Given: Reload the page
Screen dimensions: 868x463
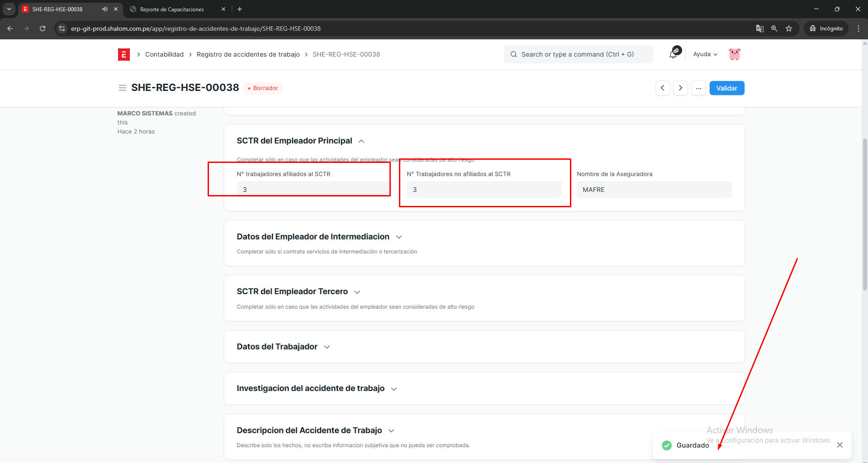Looking at the screenshot, I should click(x=43, y=29).
